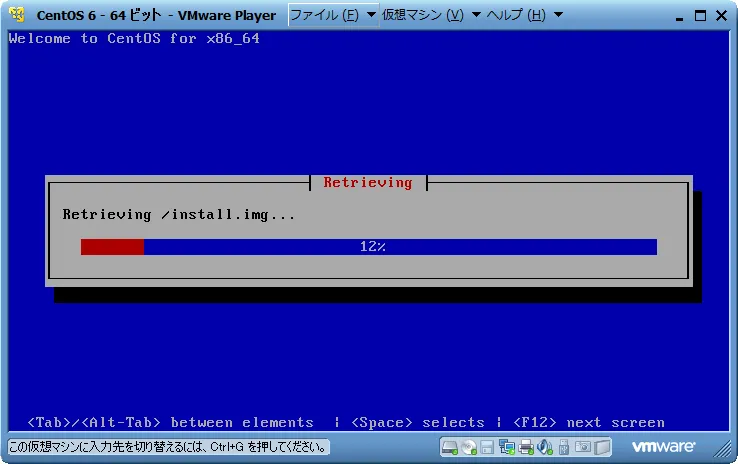Close the VMware Player window
The height and width of the screenshot is (464, 738).
click(721, 16)
